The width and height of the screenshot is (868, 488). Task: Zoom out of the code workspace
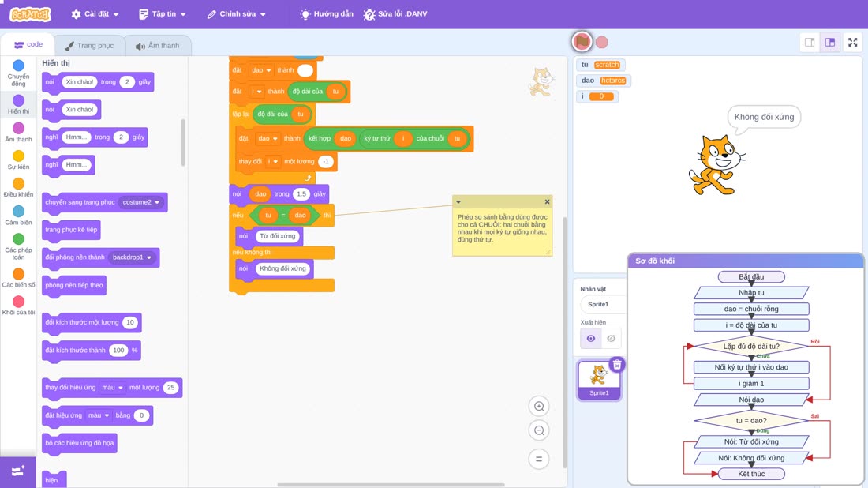539,430
